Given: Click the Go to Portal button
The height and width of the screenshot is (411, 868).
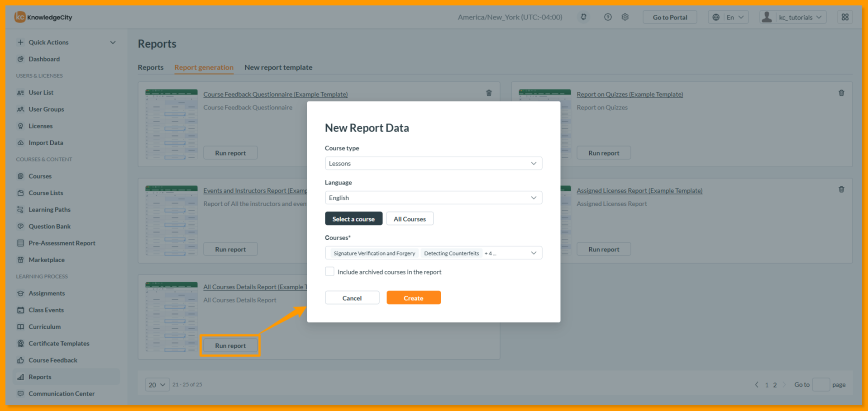Looking at the screenshot, I should [670, 17].
